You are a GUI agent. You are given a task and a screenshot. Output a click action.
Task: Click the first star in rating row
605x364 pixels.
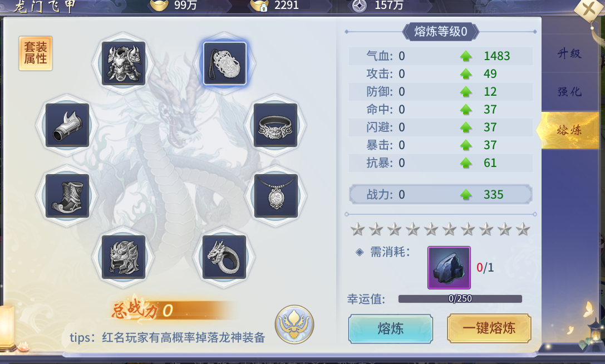pyautogui.click(x=358, y=229)
